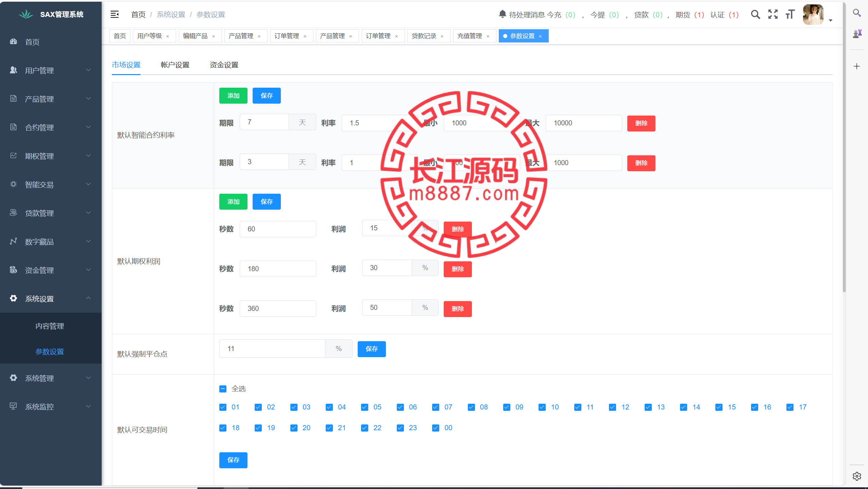Close the 充值管理 tab
This screenshot has width=868, height=489.
tap(488, 36)
